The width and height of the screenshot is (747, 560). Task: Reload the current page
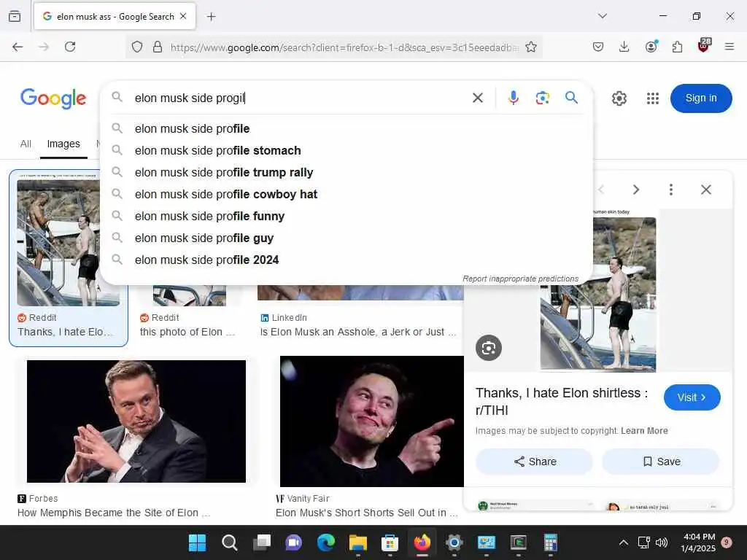70,47
